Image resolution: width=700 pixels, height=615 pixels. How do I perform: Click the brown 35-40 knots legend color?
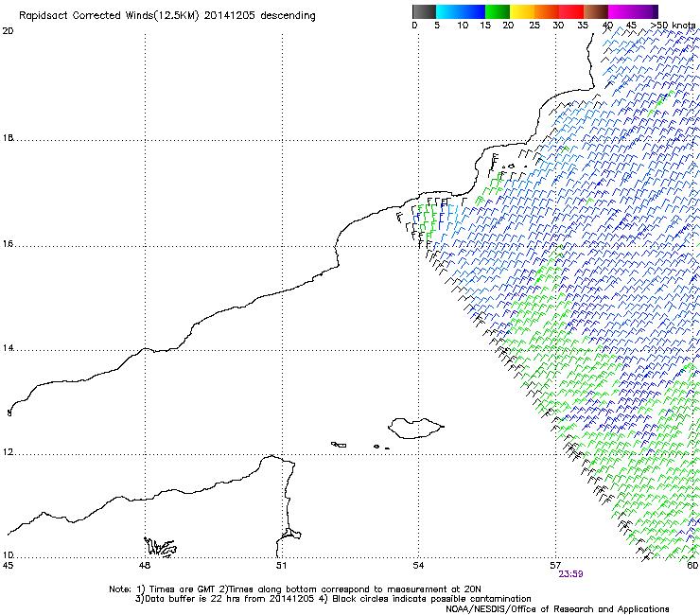[596, 11]
